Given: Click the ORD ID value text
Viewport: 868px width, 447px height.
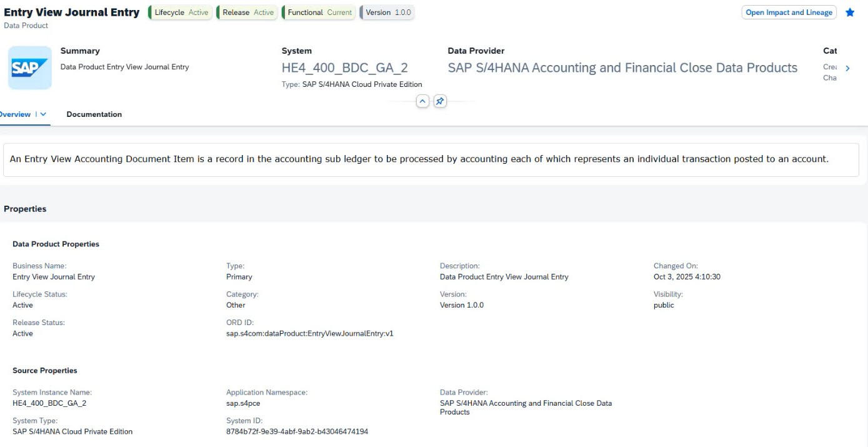Looking at the screenshot, I should coord(309,334).
